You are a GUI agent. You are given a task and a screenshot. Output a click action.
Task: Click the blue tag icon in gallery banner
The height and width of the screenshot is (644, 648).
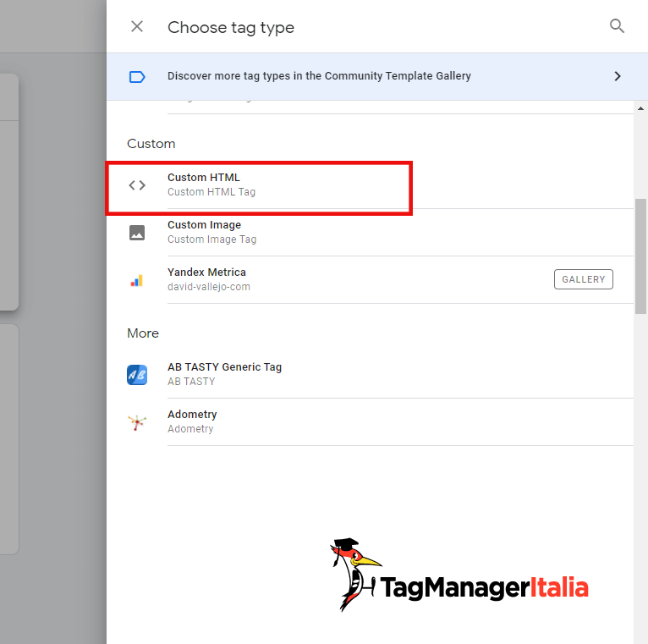point(137,77)
